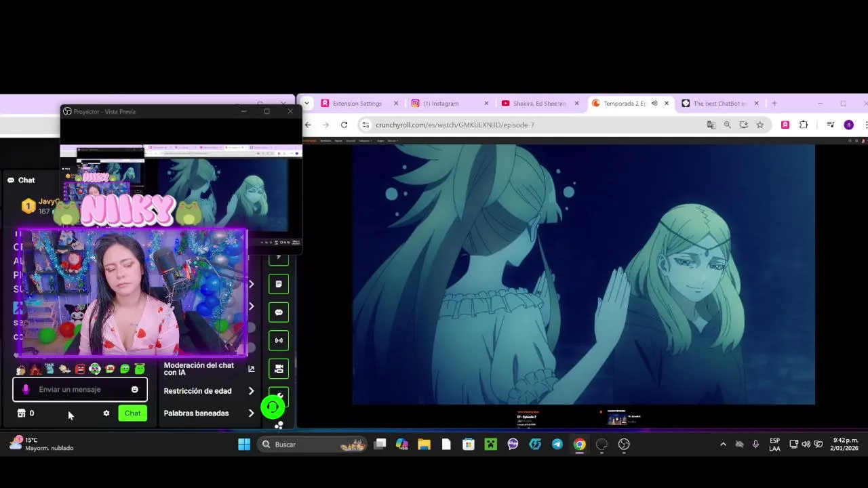This screenshot has width=868, height=488.
Task: Install app icon in address bar
Action: click(x=743, y=125)
